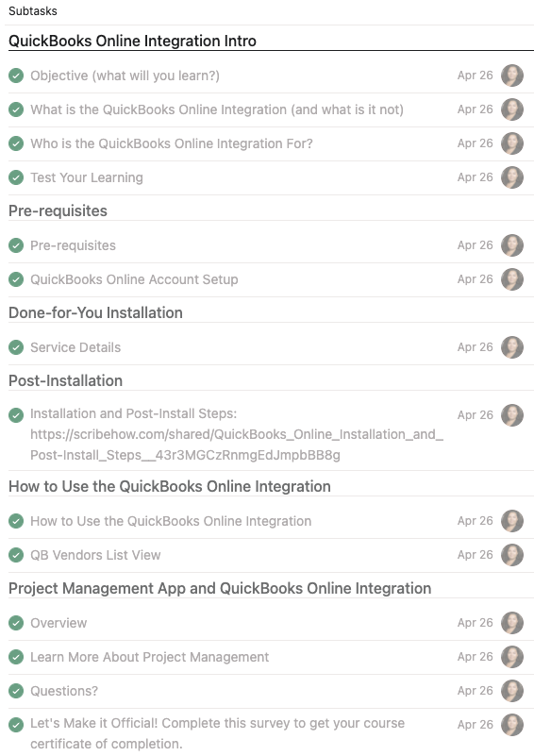Open assignee avatar on 'QuickBooks Online Account Setup' row

click(x=512, y=279)
